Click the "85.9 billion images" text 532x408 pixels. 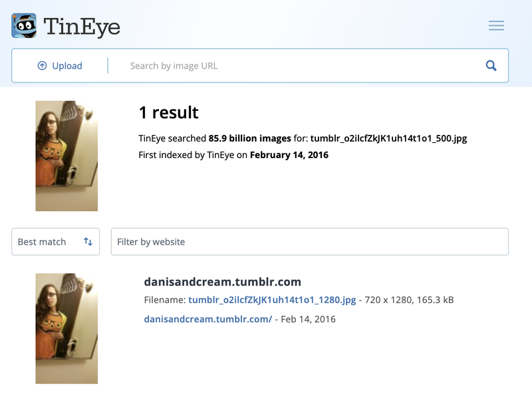click(x=250, y=138)
